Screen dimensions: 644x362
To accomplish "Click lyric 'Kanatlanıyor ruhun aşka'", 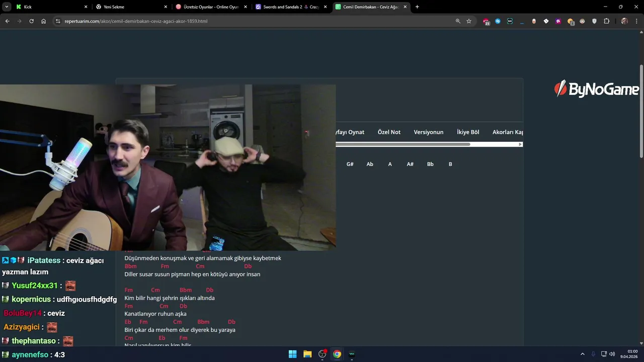I will [155, 314].
